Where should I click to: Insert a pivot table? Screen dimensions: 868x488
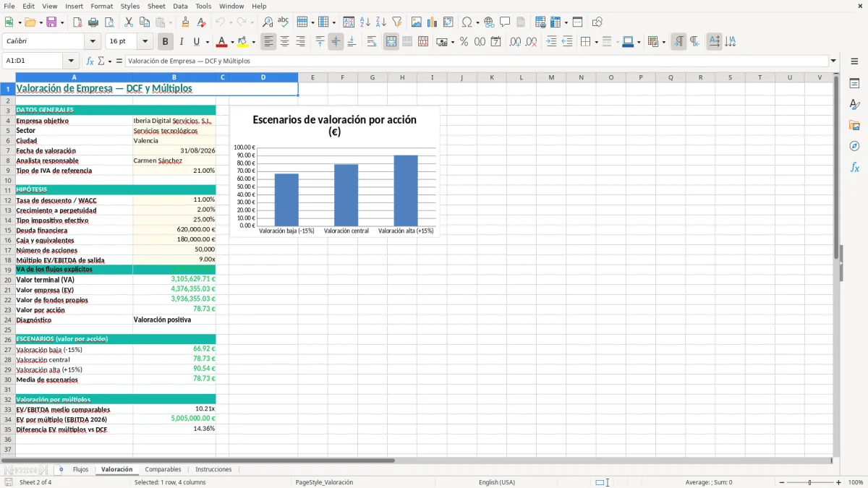448,22
